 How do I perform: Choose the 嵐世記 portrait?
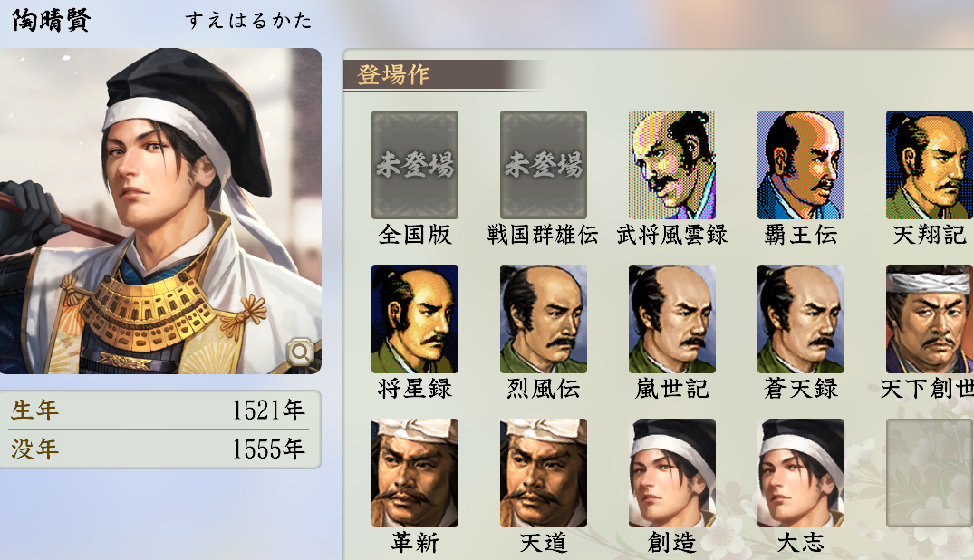tap(671, 319)
